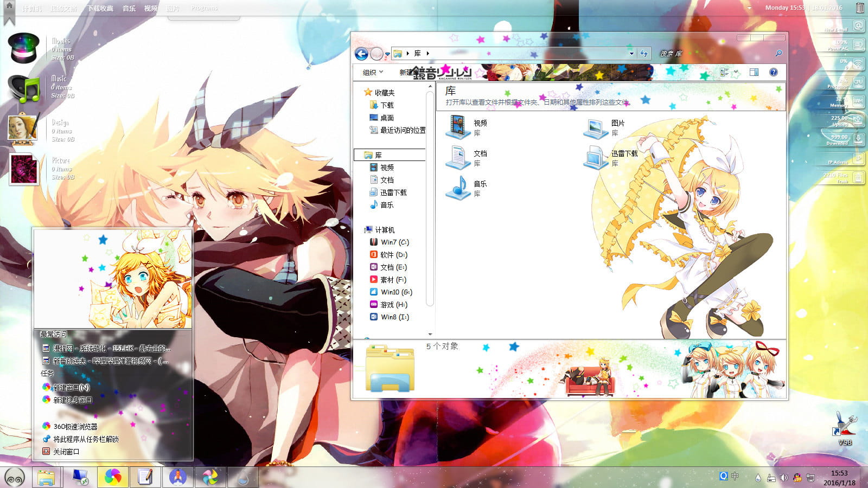The height and width of the screenshot is (488, 868).
Task: Click the 360 browser taskbar icon
Action: (x=113, y=477)
